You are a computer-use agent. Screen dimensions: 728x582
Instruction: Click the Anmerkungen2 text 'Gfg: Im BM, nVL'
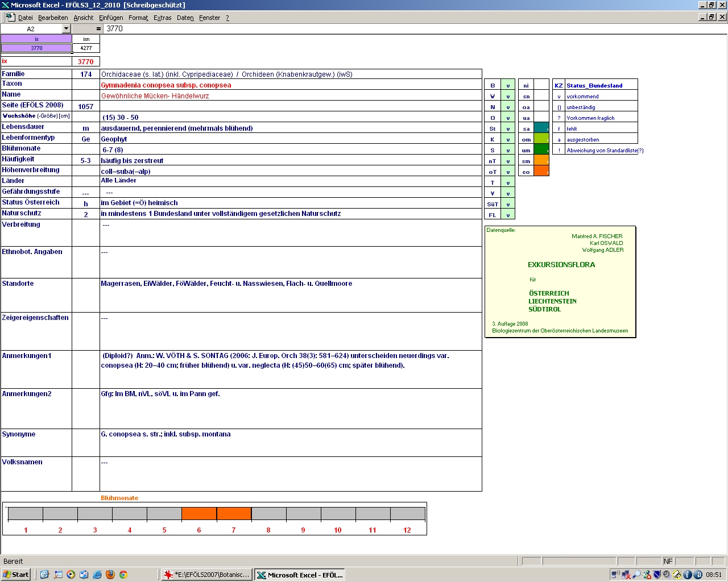click(x=160, y=394)
